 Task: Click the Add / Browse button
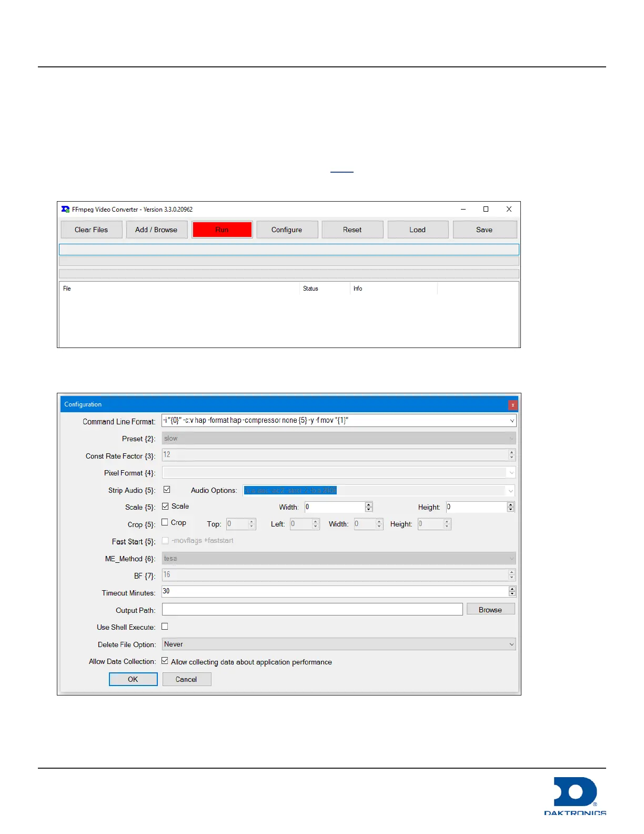click(156, 230)
